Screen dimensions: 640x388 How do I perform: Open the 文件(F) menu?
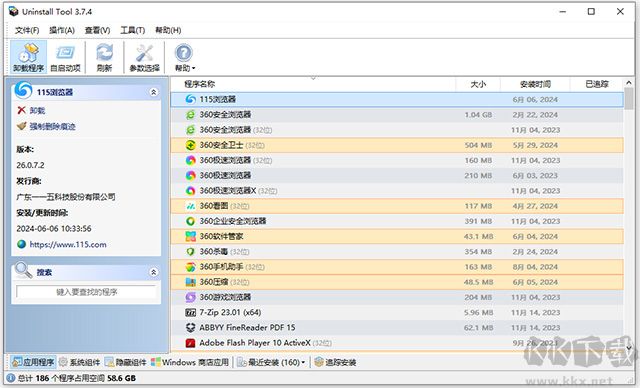coord(27,30)
